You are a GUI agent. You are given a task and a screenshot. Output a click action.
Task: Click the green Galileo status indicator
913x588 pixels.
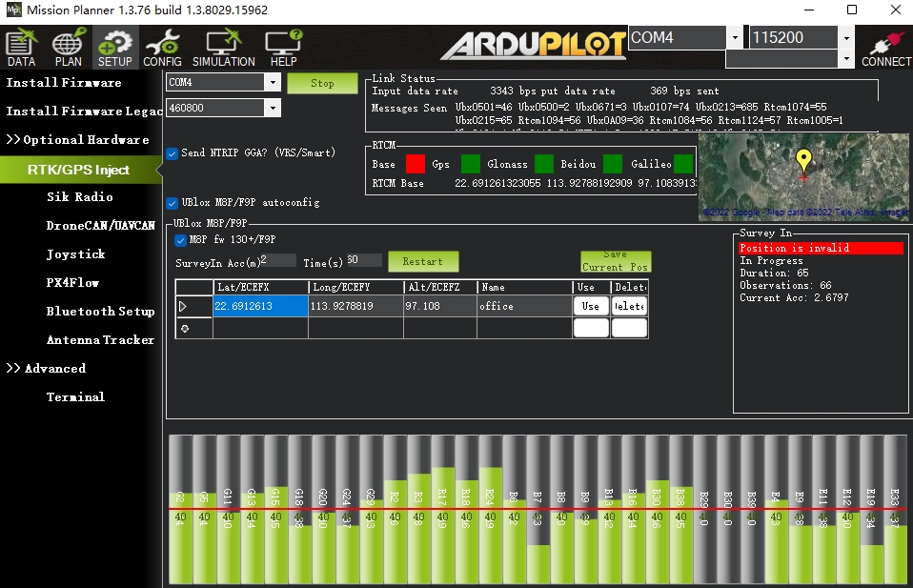tap(683, 164)
